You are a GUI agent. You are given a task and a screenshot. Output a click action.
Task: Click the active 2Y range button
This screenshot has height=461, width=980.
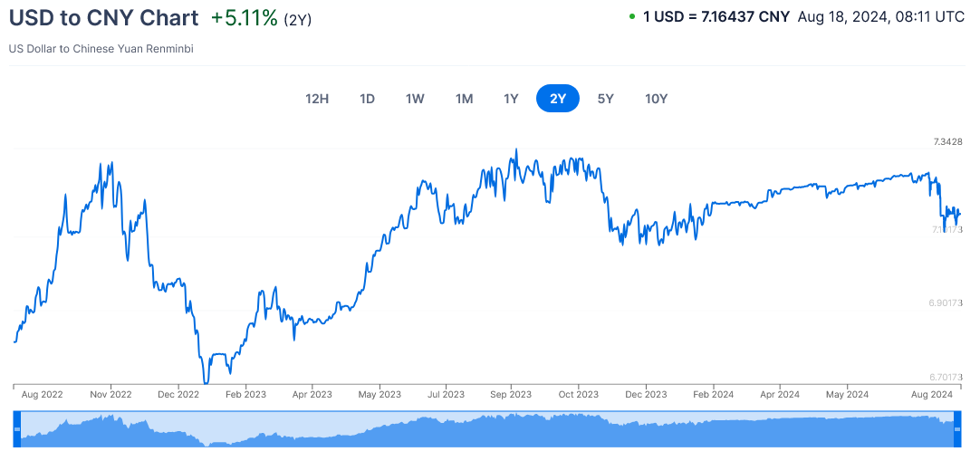coord(557,99)
